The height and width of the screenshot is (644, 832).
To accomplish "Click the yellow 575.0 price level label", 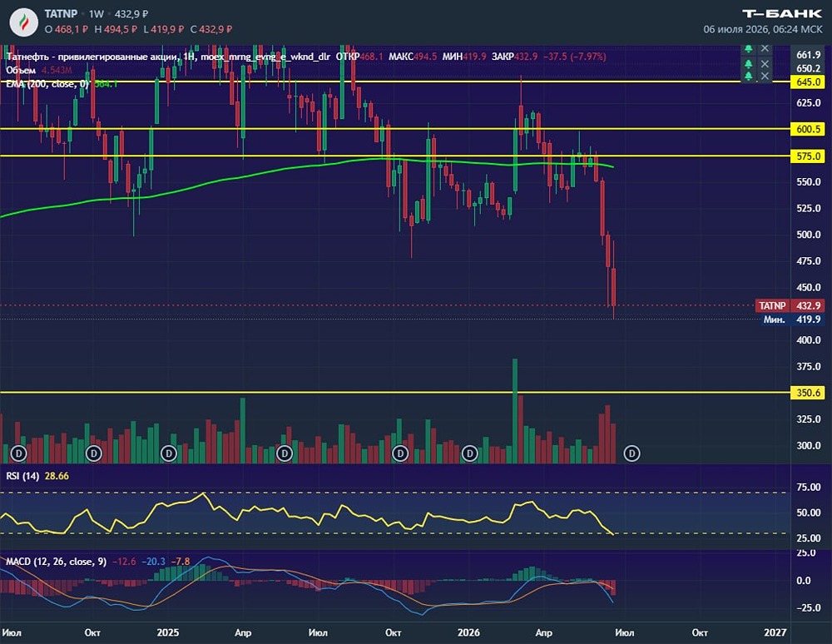I will click(808, 156).
